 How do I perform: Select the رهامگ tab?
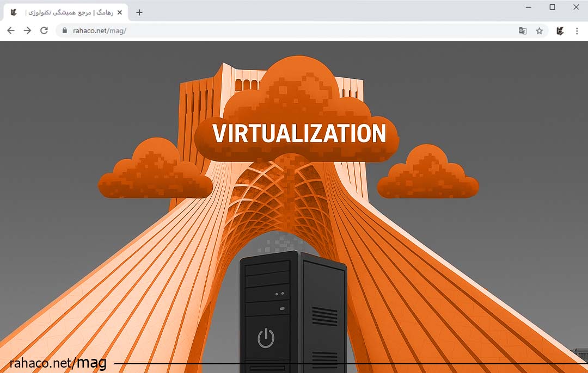(x=66, y=13)
